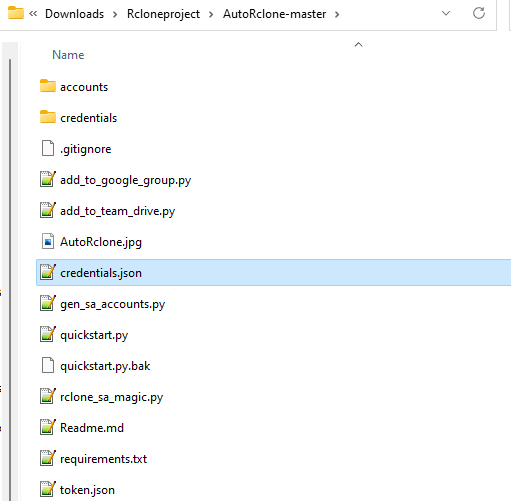Viewport: 511px width, 501px height.
Task: Select quickstart.py.bak file name
Action: 105,366
